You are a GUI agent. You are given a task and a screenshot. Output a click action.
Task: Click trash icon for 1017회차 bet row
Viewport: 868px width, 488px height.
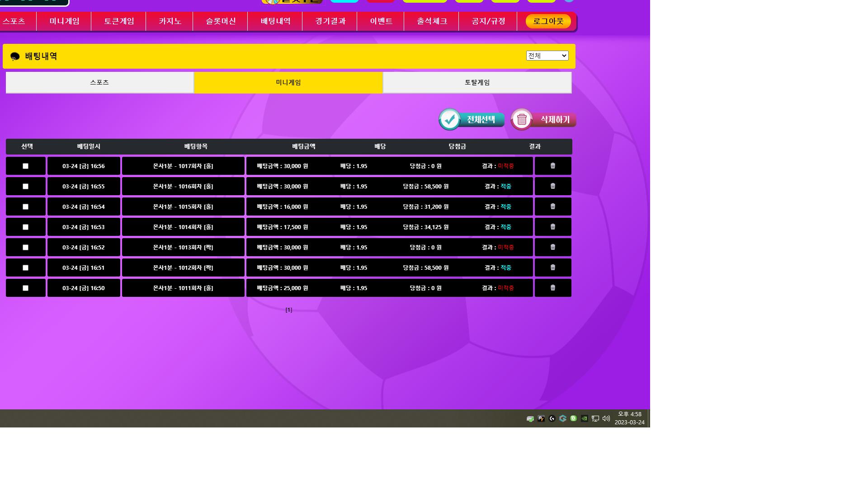pos(552,166)
